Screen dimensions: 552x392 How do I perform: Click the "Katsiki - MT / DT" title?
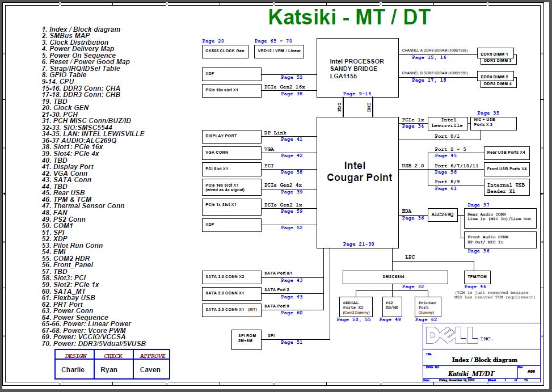[x=349, y=17]
